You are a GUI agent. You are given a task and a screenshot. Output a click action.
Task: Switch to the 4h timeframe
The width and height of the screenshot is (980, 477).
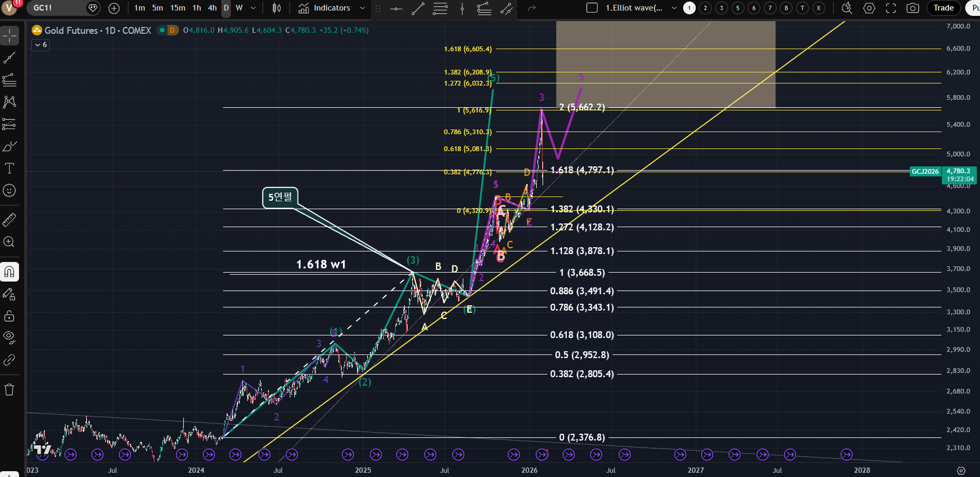212,8
